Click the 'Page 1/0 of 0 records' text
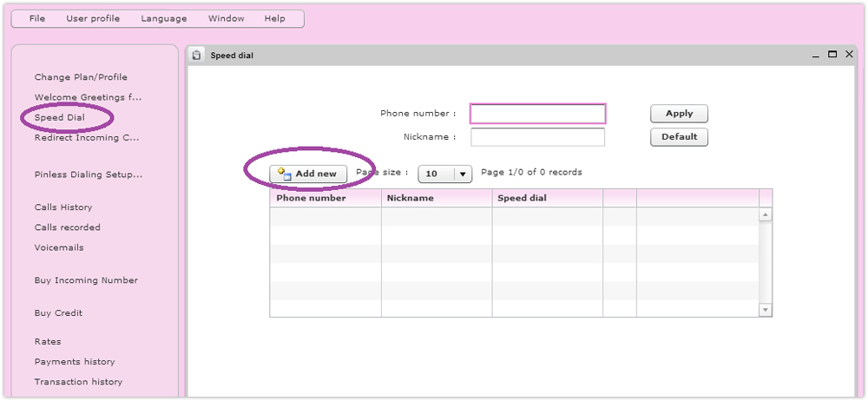868x401 pixels. click(x=531, y=172)
